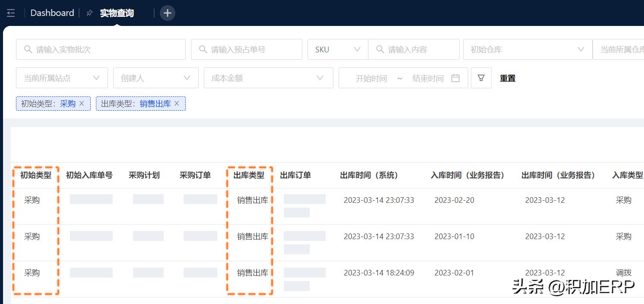Viewport: 644px width, 304px height.
Task: Remove the 出库类型: 销售出库 filter tag
Action: (x=176, y=103)
